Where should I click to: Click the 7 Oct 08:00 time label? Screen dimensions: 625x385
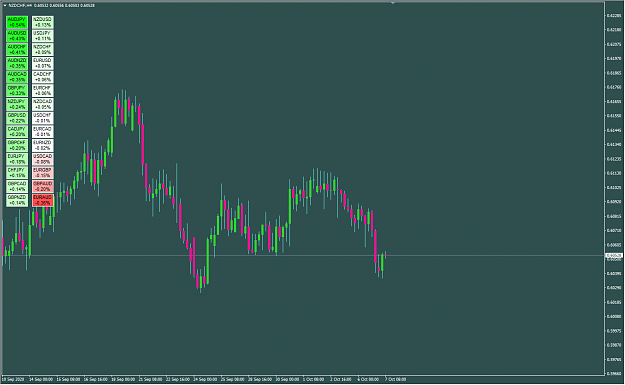pyautogui.click(x=395, y=379)
